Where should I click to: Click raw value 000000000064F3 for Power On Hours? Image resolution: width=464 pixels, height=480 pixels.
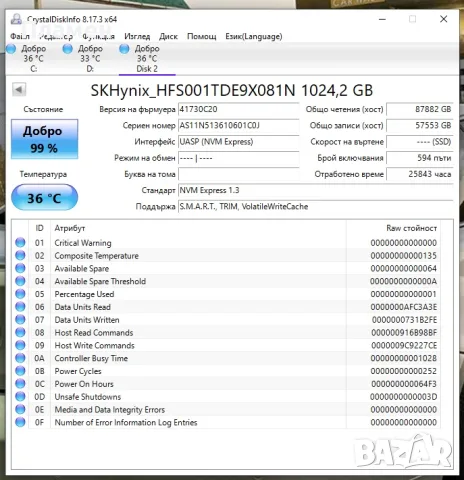[x=404, y=384]
